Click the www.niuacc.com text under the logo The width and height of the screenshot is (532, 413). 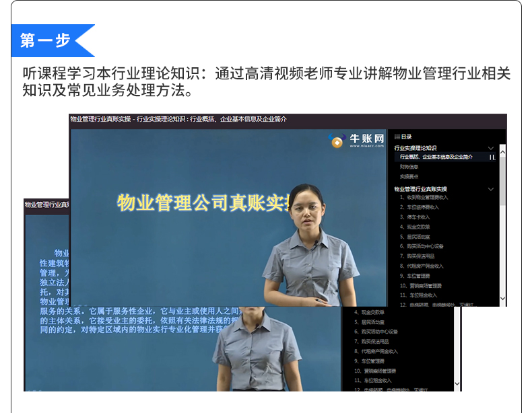click(367, 146)
